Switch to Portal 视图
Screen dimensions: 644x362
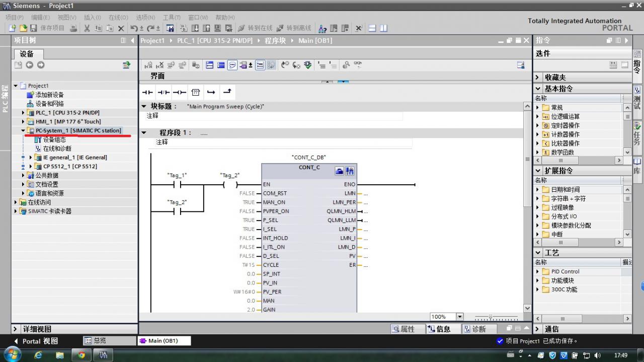point(35,341)
